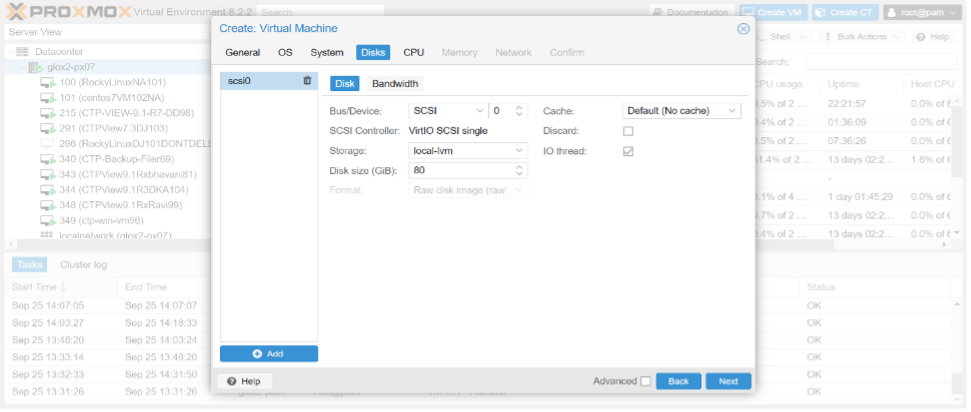
Task: Sort by the Status column
Action: tap(873, 287)
